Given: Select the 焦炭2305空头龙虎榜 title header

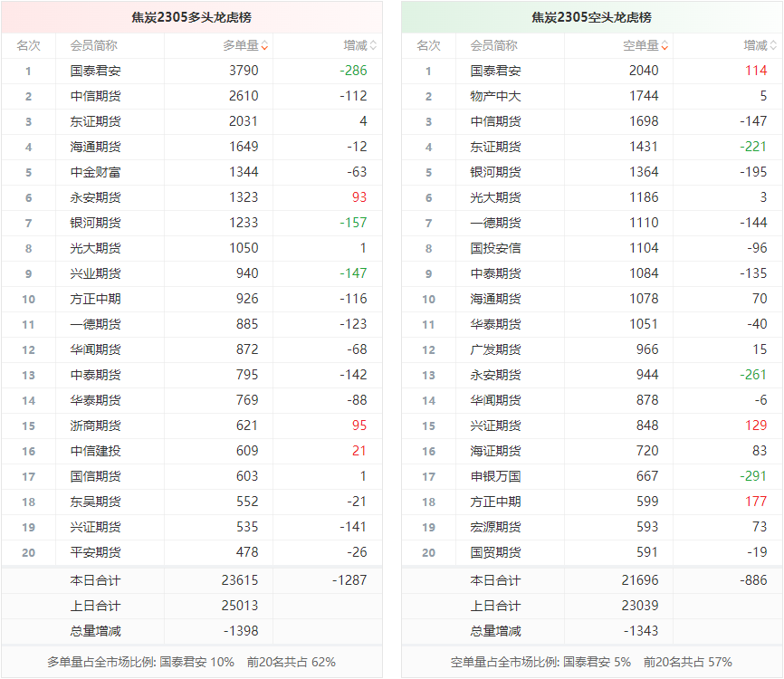Looking at the screenshot, I should [x=591, y=17].
